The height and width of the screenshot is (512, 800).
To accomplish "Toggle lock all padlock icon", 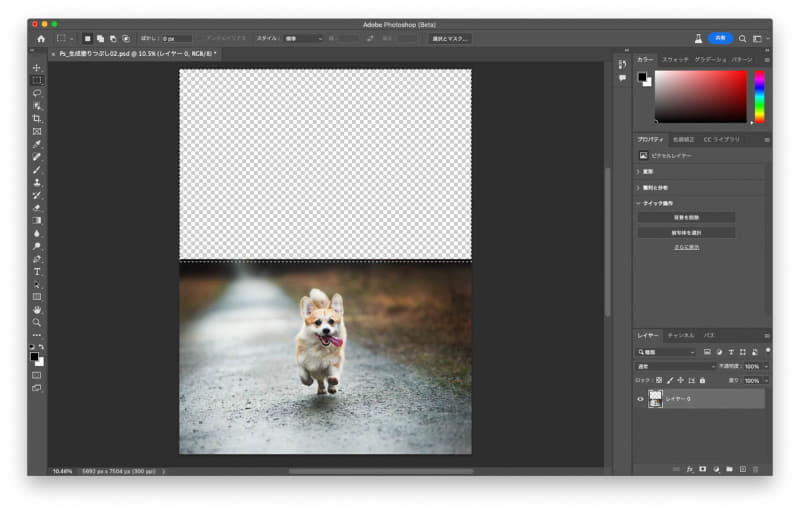I will pos(703,380).
